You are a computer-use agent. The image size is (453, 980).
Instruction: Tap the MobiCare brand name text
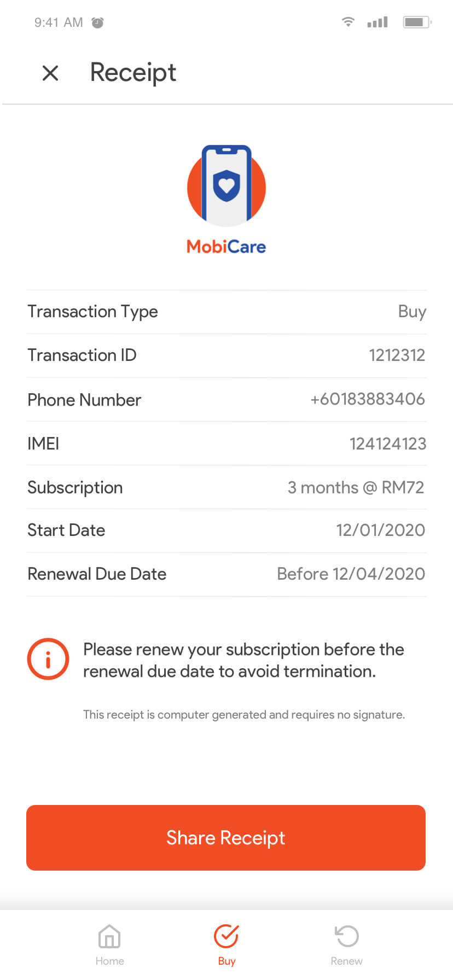[x=226, y=247]
